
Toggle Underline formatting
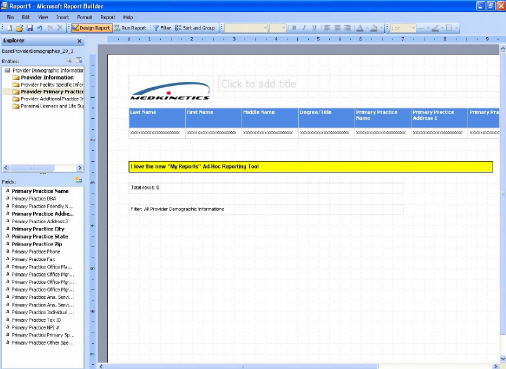pos(314,28)
